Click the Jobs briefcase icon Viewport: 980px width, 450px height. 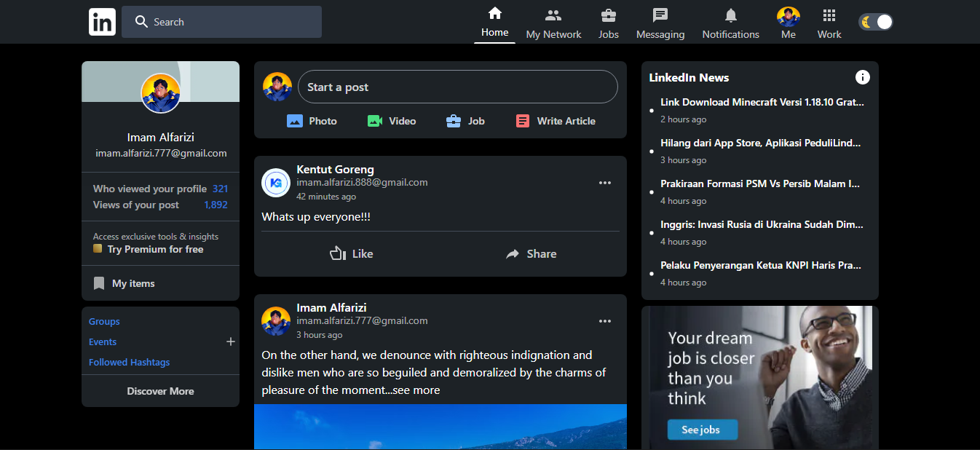pyautogui.click(x=608, y=22)
